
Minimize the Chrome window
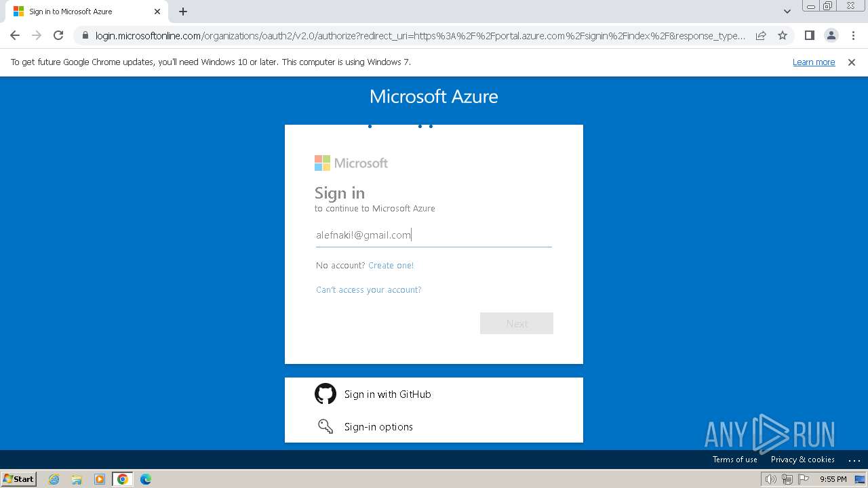click(811, 6)
